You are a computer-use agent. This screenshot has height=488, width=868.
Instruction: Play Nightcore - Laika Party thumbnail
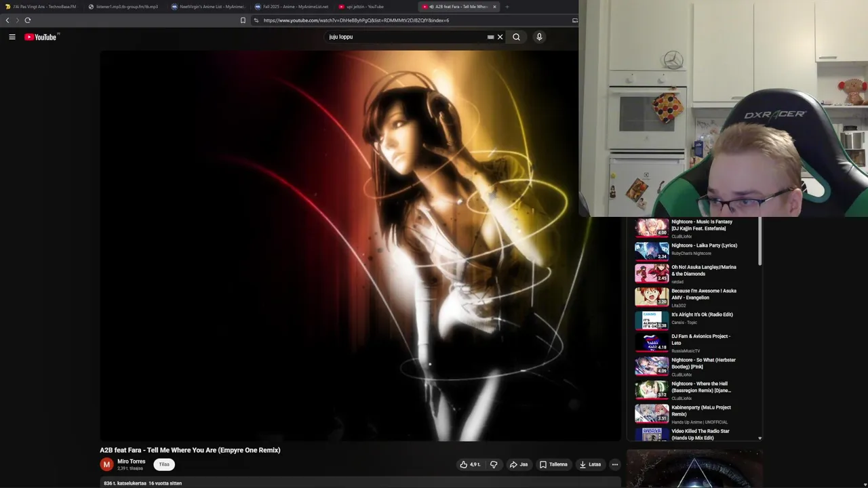(x=652, y=251)
